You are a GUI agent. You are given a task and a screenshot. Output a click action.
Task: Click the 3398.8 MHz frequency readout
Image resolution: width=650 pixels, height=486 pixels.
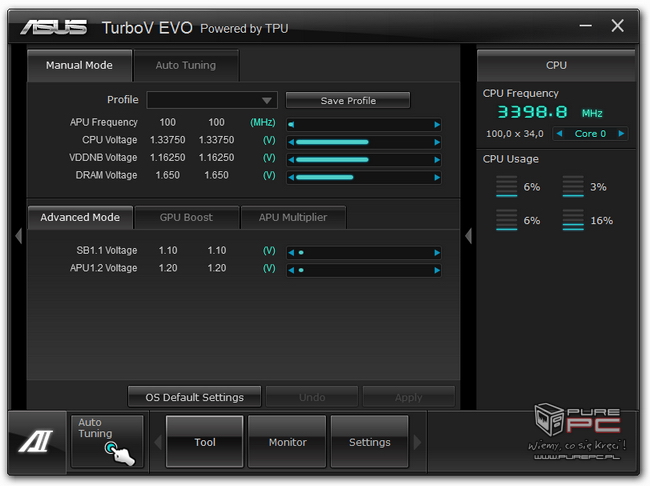(550, 112)
